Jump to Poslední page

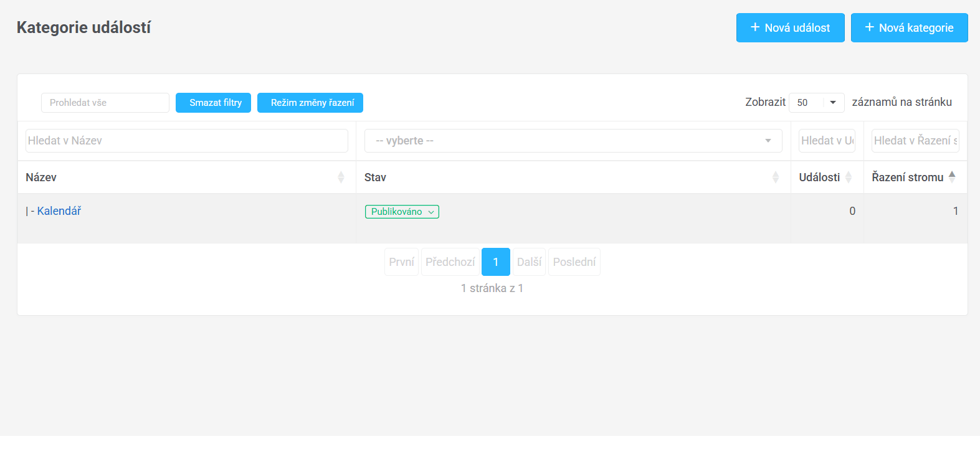click(574, 262)
